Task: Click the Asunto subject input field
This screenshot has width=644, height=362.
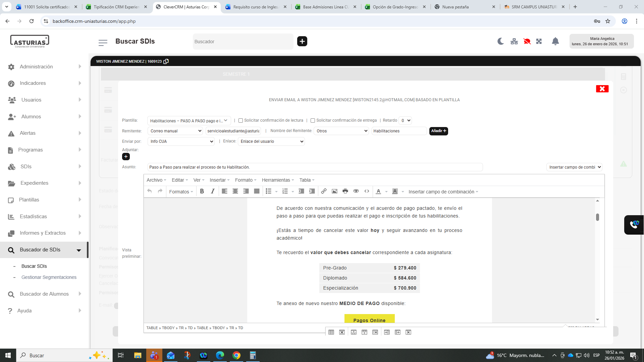Action: coord(315,167)
